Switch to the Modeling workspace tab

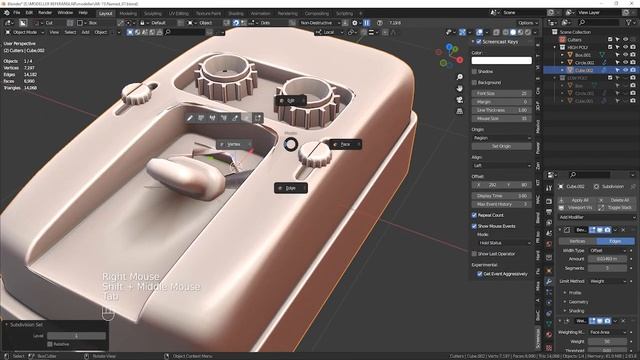tap(128, 13)
